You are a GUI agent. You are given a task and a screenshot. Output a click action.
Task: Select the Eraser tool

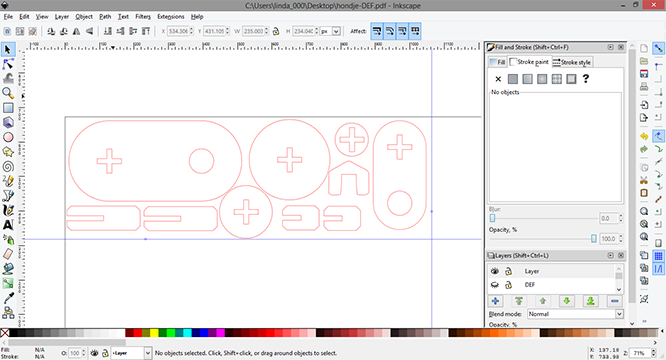click(x=8, y=254)
